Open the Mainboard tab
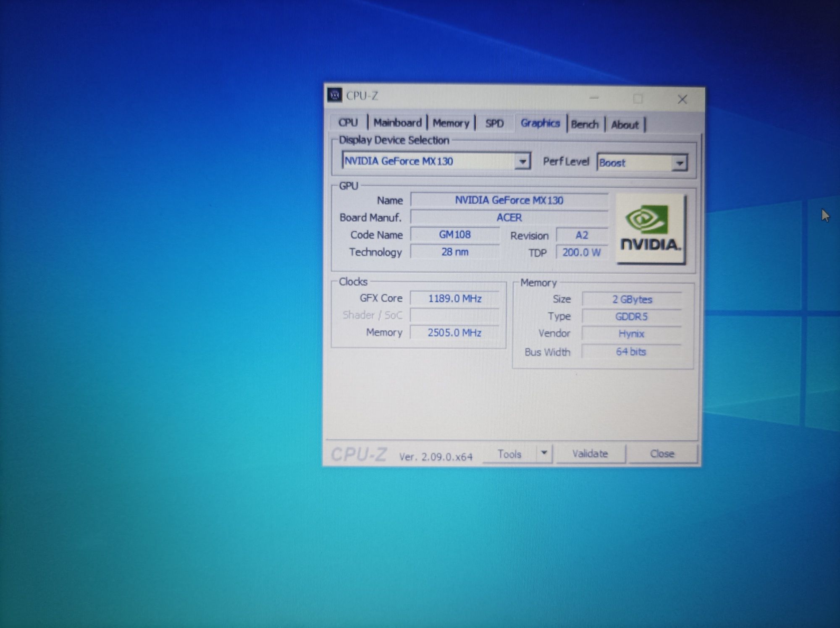Viewport: 840px width, 628px height. point(397,123)
